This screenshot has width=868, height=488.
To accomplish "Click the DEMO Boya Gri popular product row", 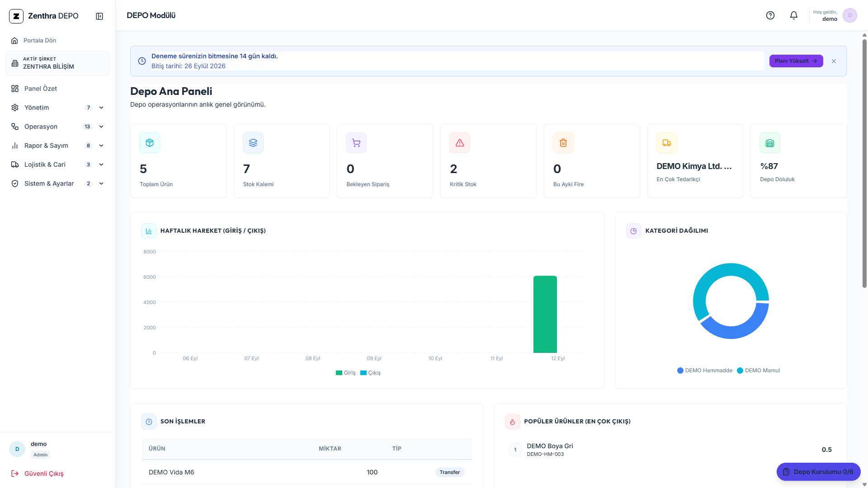I will [670, 450].
